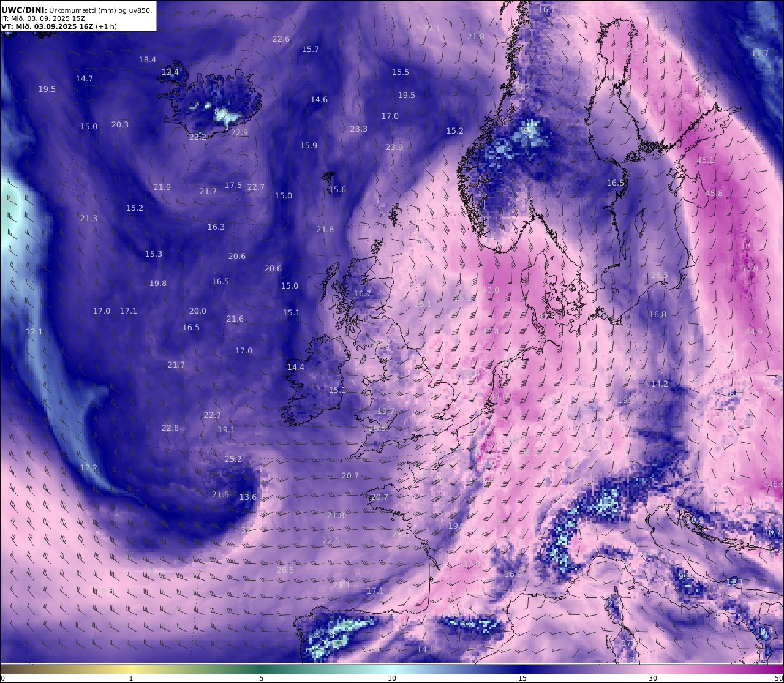Image resolution: width=784 pixels, height=683 pixels.
Task: Select the 23.3 value on the map
Action: tap(359, 129)
